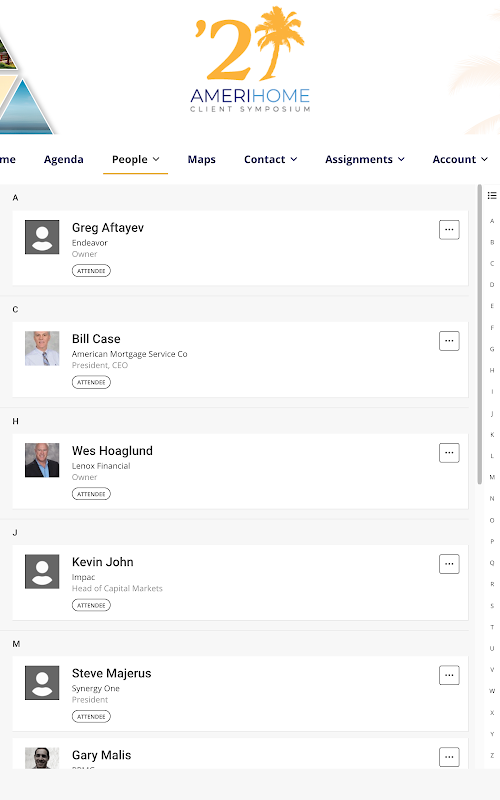This screenshot has width=500, height=800.
Task: Open Bill Case's profile name
Action: click(96, 339)
